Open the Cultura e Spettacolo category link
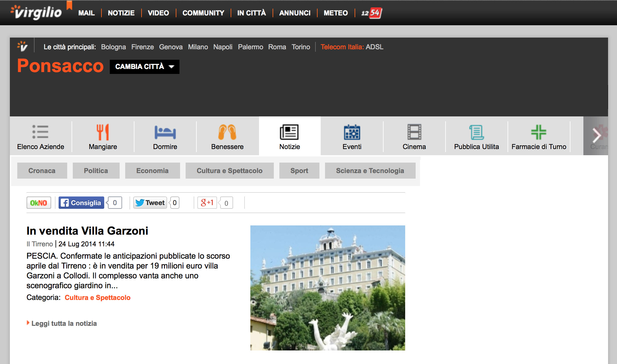The image size is (617, 364). (x=97, y=297)
